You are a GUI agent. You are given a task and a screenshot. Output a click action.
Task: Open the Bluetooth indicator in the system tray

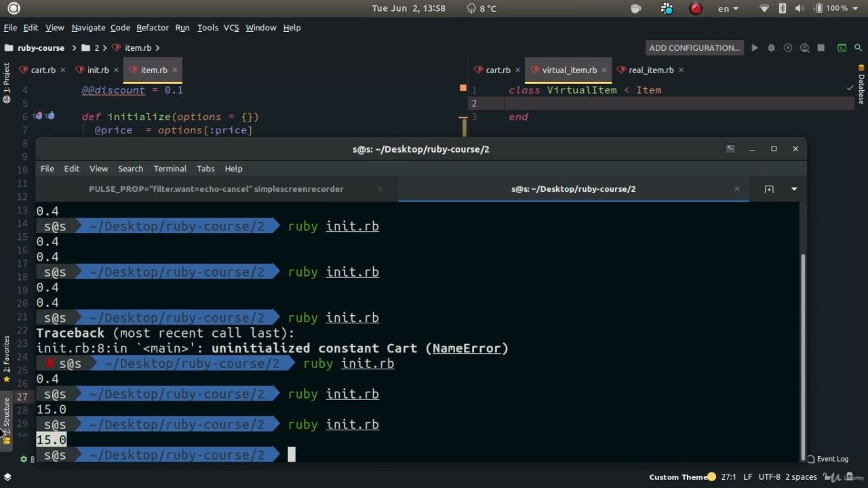tap(782, 9)
